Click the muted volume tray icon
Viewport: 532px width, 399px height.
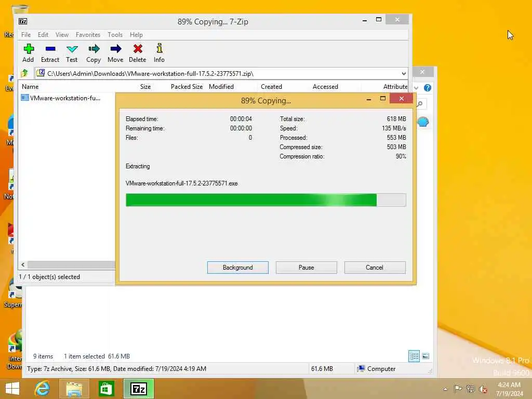[483, 389]
